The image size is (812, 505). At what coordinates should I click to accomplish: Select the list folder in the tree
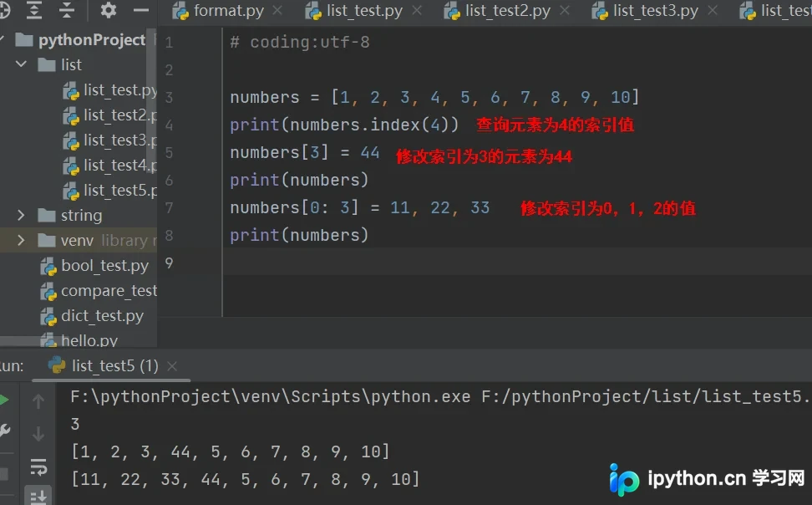60,65
